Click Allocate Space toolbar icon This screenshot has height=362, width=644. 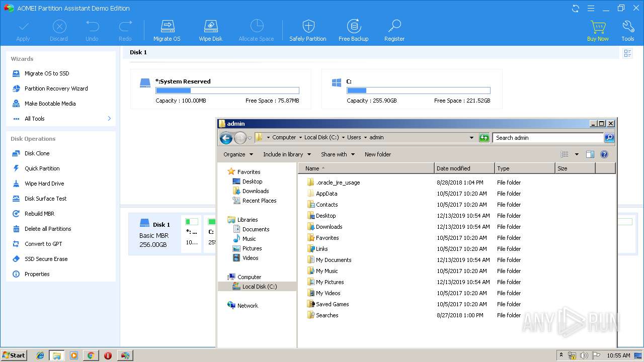pyautogui.click(x=257, y=31)
